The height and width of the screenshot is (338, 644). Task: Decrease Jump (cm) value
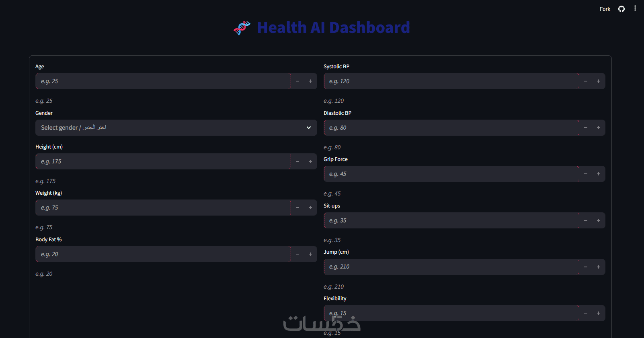click(586, 267)
